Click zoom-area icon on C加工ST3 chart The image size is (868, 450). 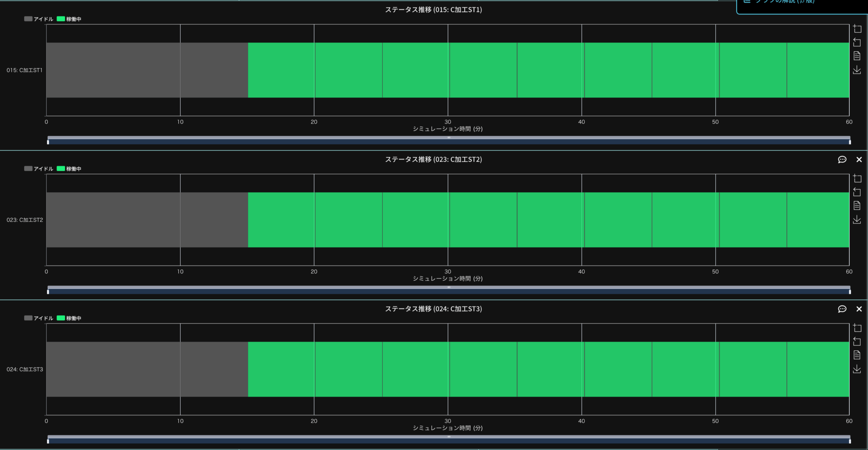pyautogui.click(x=857, y=328)
